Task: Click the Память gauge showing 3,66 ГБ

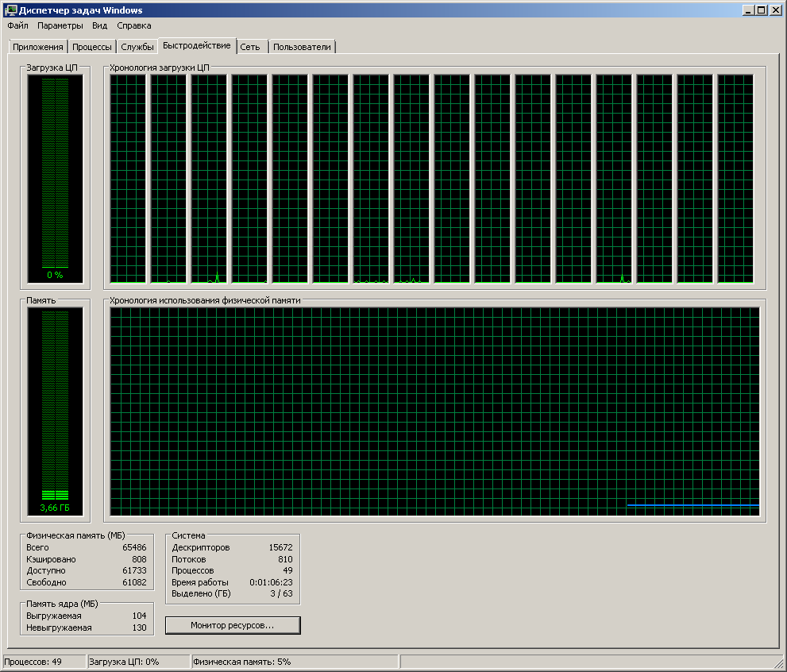Action: tap(55, 411)
